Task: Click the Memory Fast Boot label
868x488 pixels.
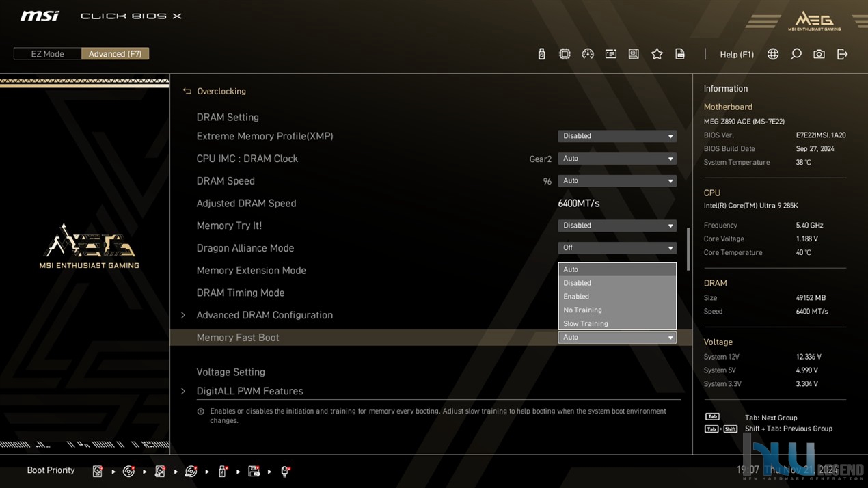Action: [x=238, y=338]
